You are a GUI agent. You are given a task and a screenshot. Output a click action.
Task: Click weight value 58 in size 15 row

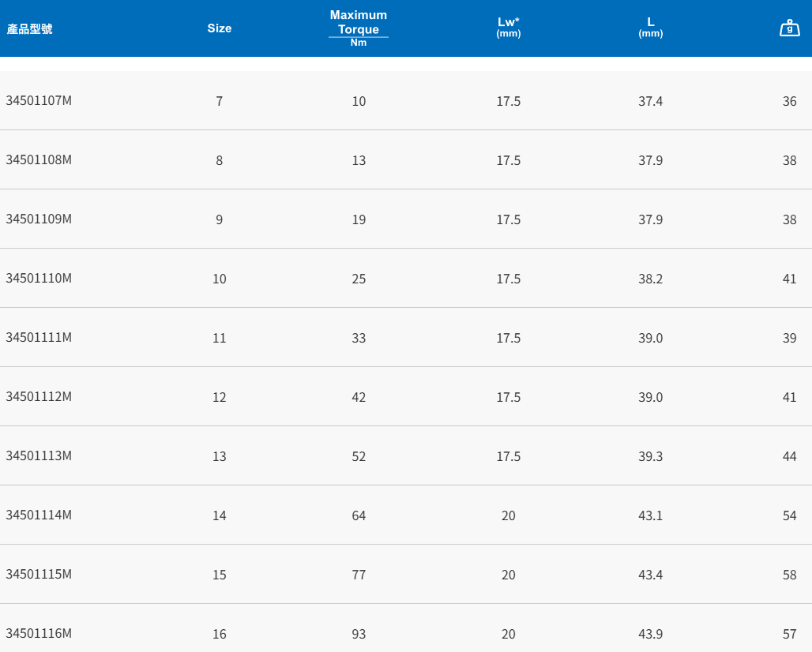click(789, 575)
